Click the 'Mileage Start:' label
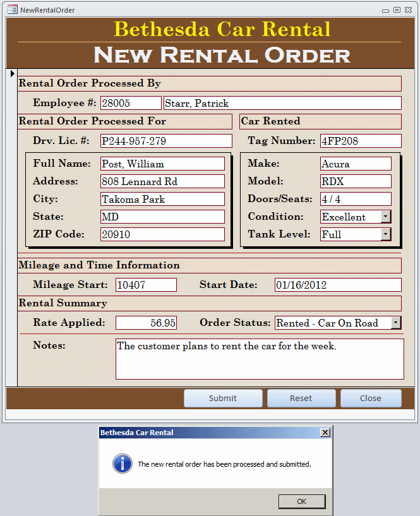This screenshot has height=516, width=420. tap(70, 285)
